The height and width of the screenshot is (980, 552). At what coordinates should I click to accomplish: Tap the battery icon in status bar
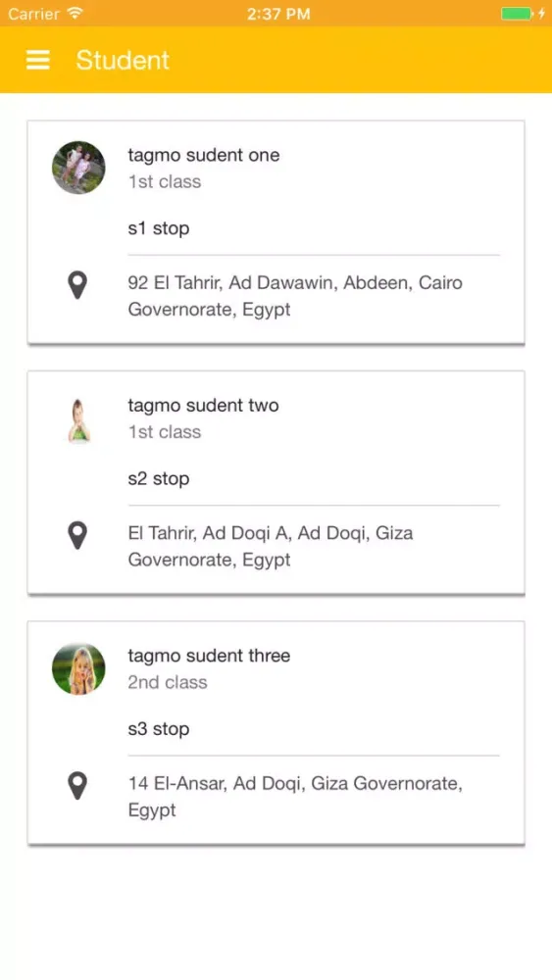tap(517, 14)
